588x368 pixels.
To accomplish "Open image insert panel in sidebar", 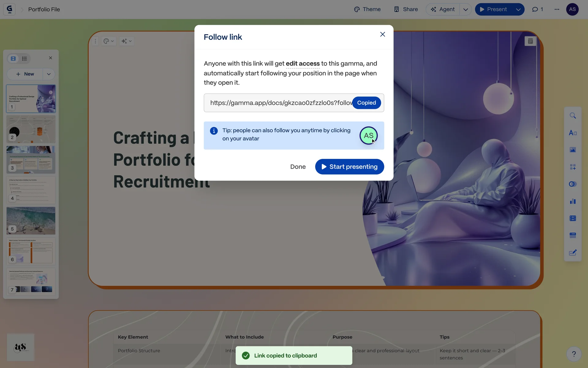I will click(573, 150).
